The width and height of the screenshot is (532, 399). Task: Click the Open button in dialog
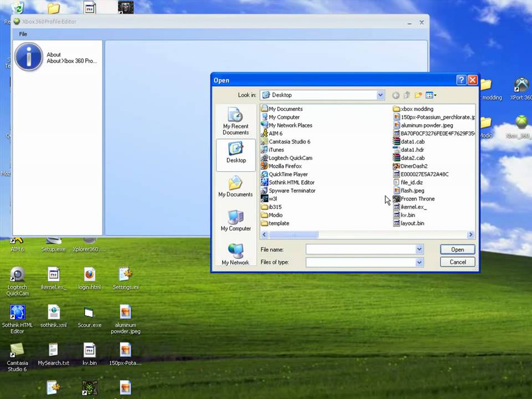point(457,249)
